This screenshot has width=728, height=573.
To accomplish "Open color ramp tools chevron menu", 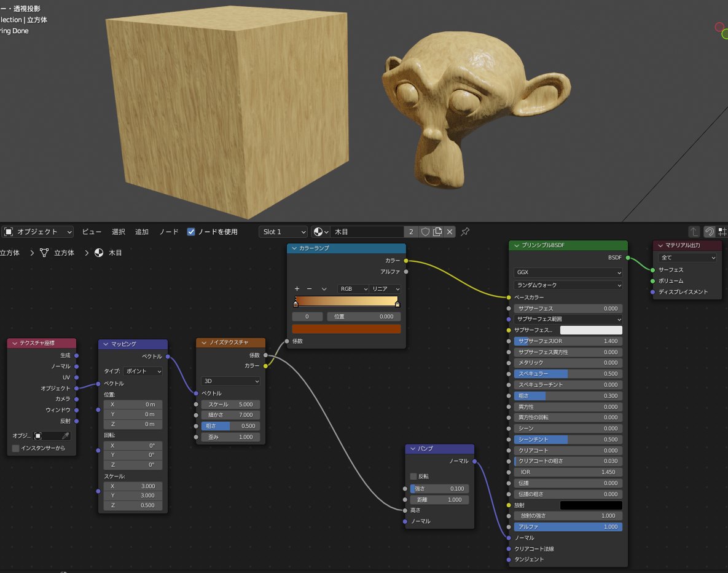I will [324, 288].
